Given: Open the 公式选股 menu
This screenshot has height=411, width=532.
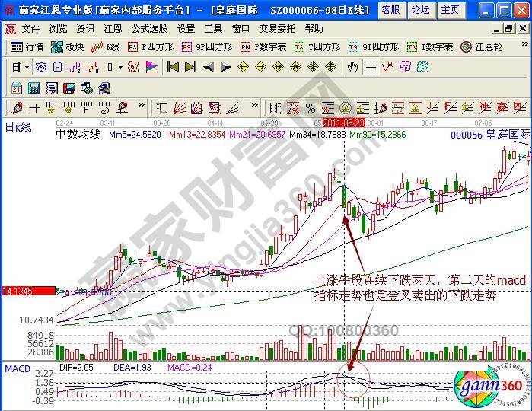Looking at the screenshot, I should click(x=149, y=28).
